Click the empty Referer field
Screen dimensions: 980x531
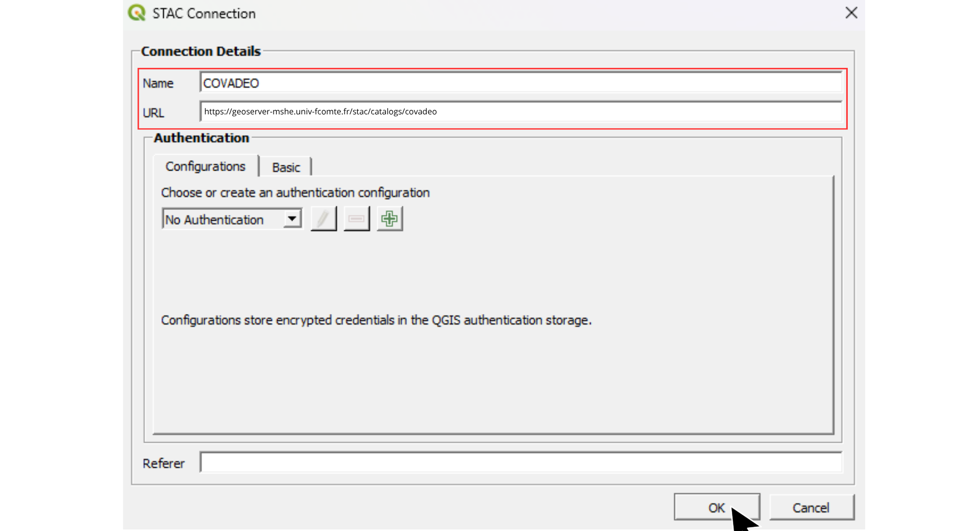coord(521,462)
